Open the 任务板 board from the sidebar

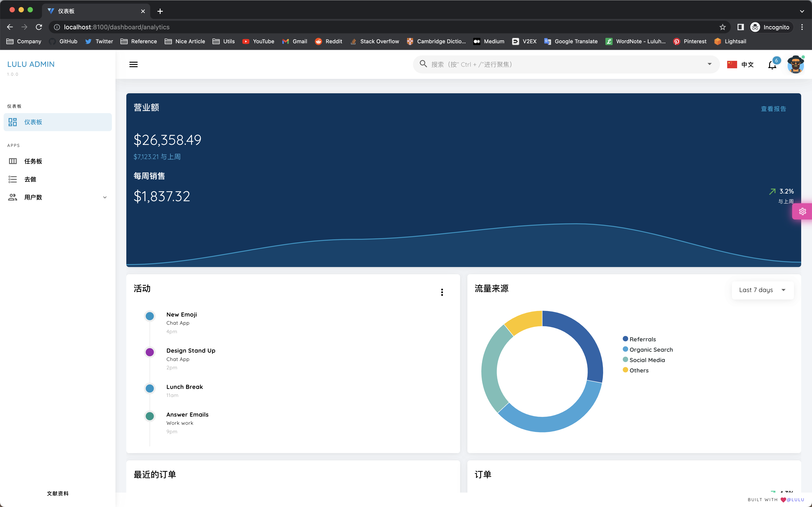click(x=33, y=161)
